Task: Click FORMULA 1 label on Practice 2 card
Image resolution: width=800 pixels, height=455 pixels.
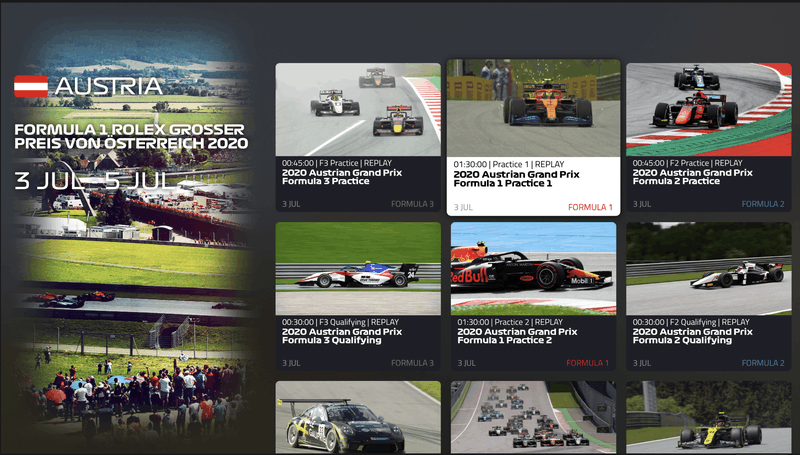Action: tap(587, 363)
